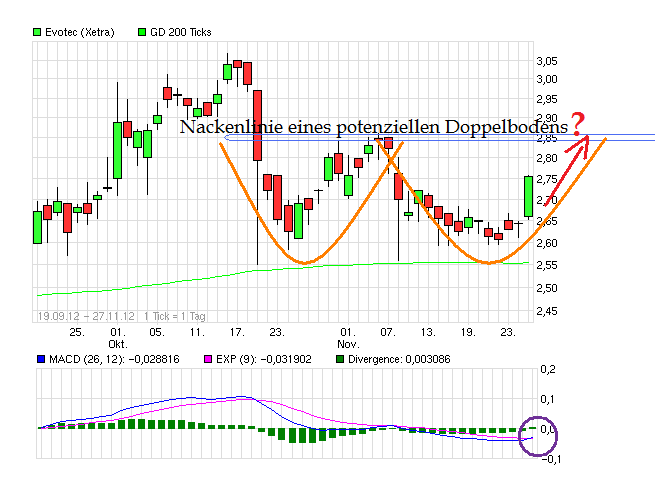This screenshot has height=499, width=655.
Task: Click the '01. Nov.' date axis label
Action: pos(348,338)
